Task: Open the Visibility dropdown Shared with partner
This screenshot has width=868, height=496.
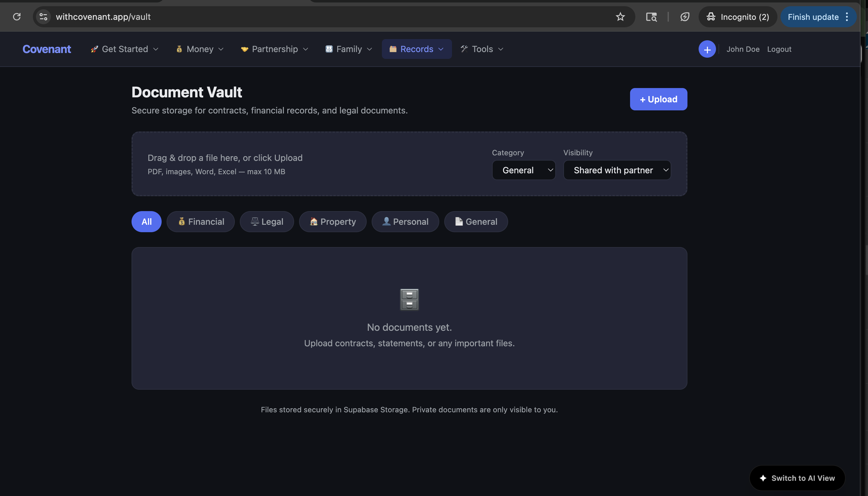Action: click(617, 170)
